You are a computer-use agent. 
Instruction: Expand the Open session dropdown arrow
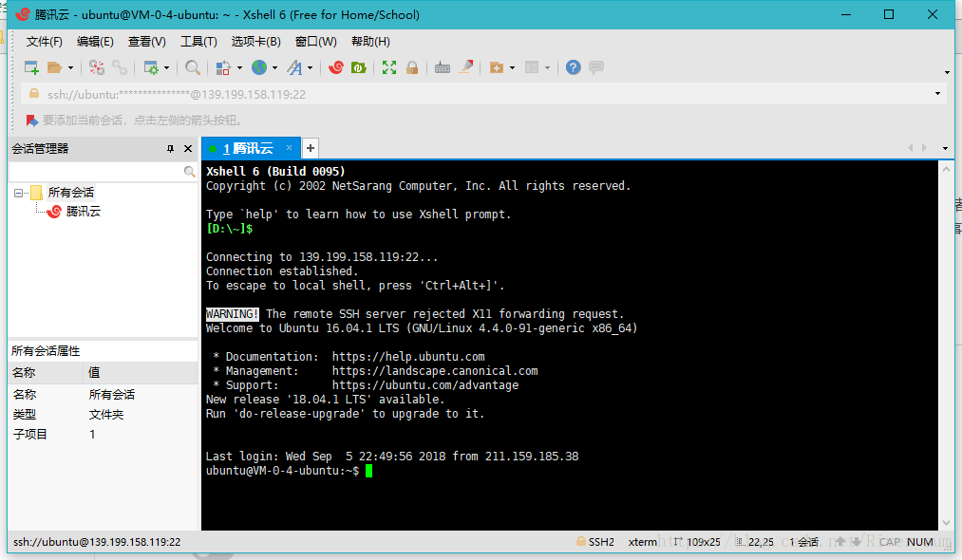pos(70,67)
